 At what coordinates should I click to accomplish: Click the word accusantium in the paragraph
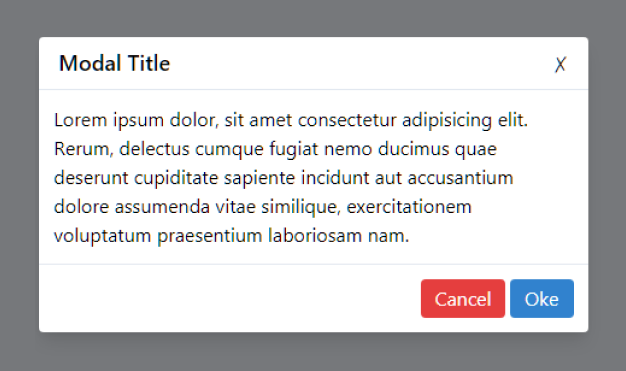[460, 178]
